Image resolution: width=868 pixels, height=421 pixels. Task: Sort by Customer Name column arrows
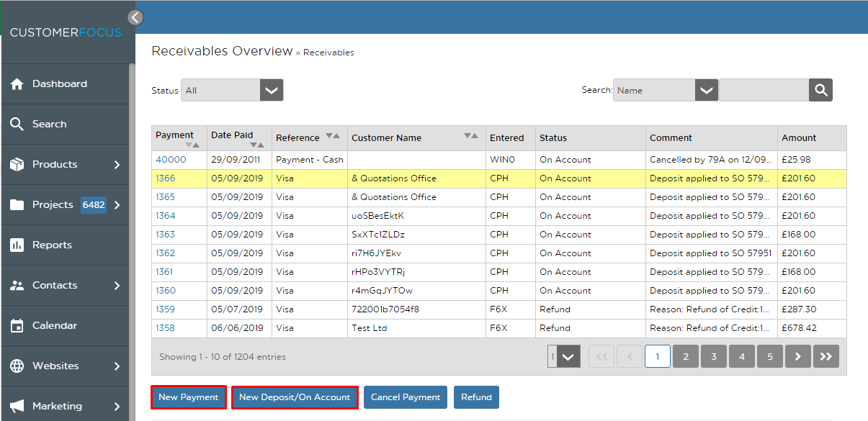(x=471, y=135)
